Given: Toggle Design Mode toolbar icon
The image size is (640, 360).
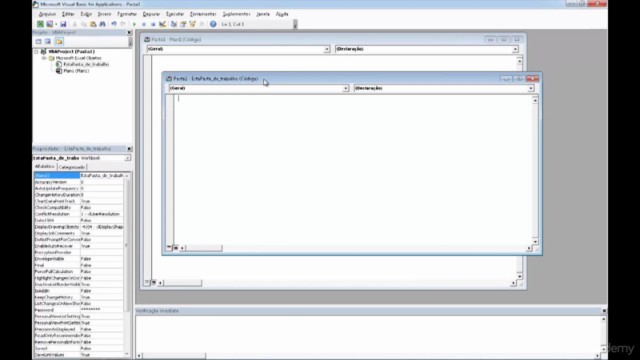Looking at the screenshot, I should pyautogui.click(x=162, y=24).
